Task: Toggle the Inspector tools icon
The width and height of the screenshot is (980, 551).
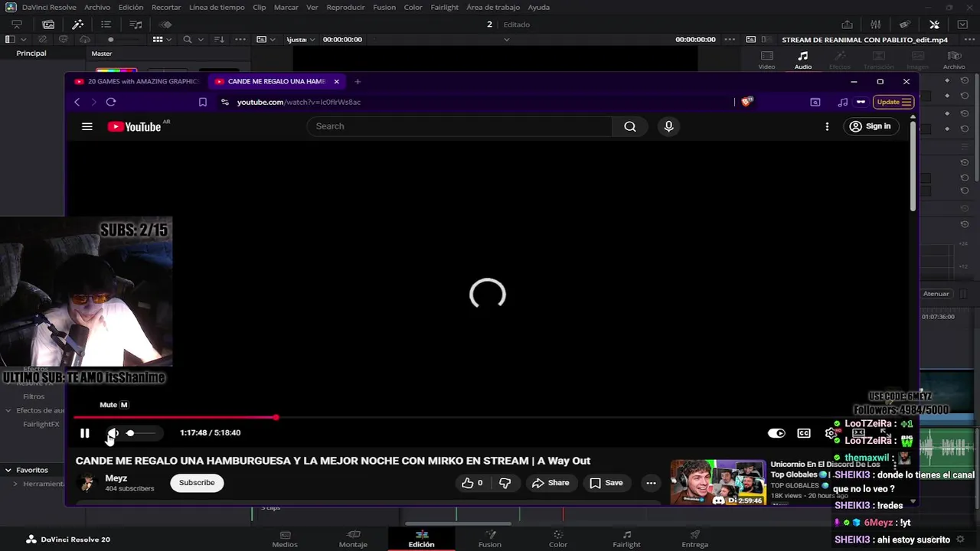Action: pos(934,24)
